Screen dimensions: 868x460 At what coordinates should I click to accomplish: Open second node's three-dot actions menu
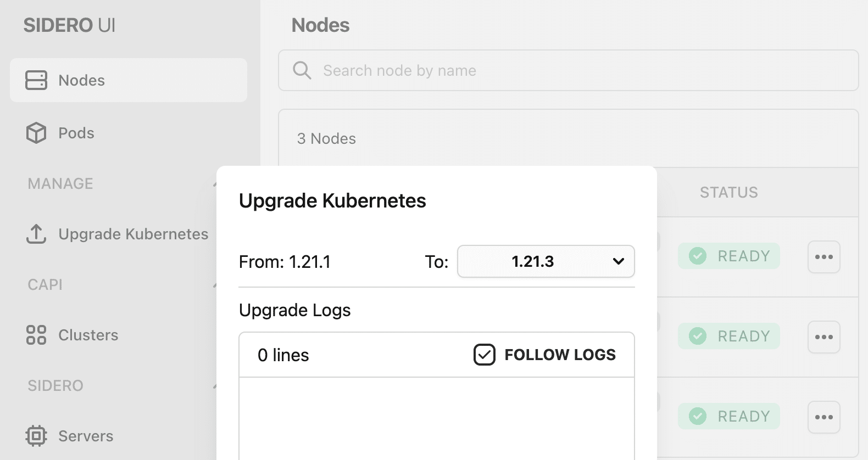[824, 337]
